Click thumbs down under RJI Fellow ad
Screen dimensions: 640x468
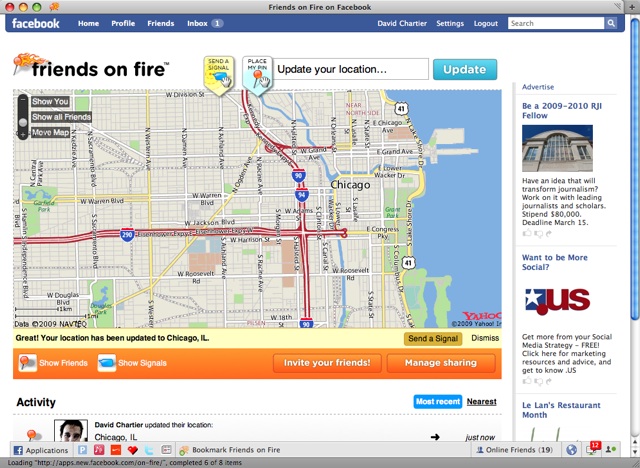(538, 234)
